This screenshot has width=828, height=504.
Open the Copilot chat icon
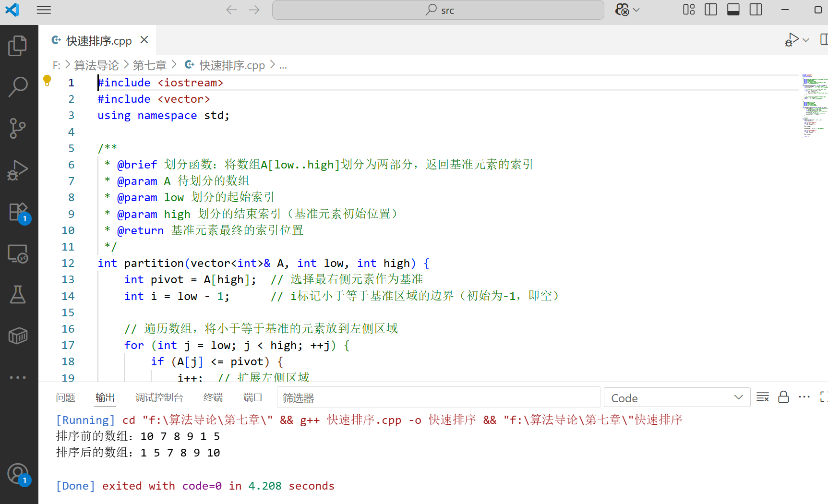pyautogui.click(x=622, y=10)
